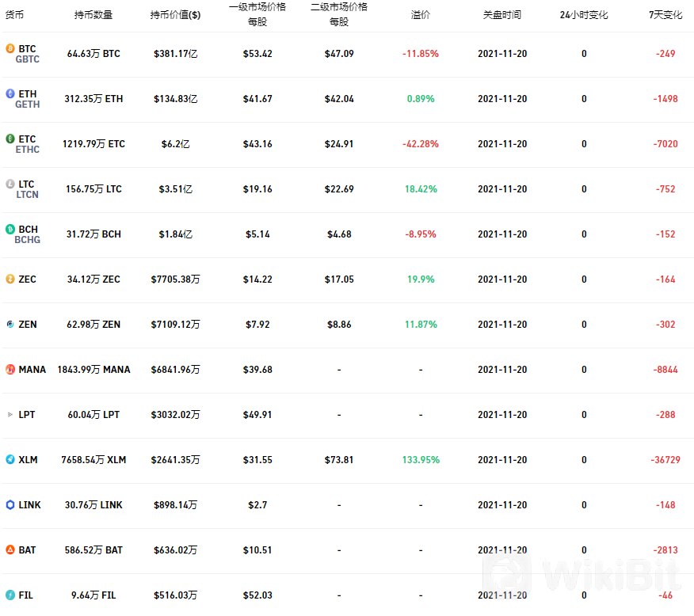Click the gray LTC coin icon

pyautogui.click(x=10, y=184)
